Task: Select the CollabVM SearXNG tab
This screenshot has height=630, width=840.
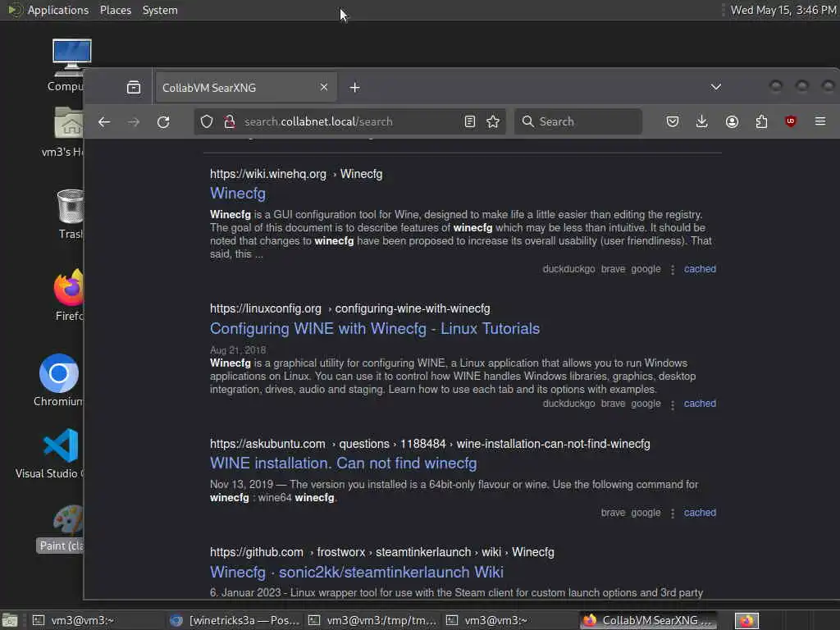Action: pyautogui.click(x=246, y=87)
